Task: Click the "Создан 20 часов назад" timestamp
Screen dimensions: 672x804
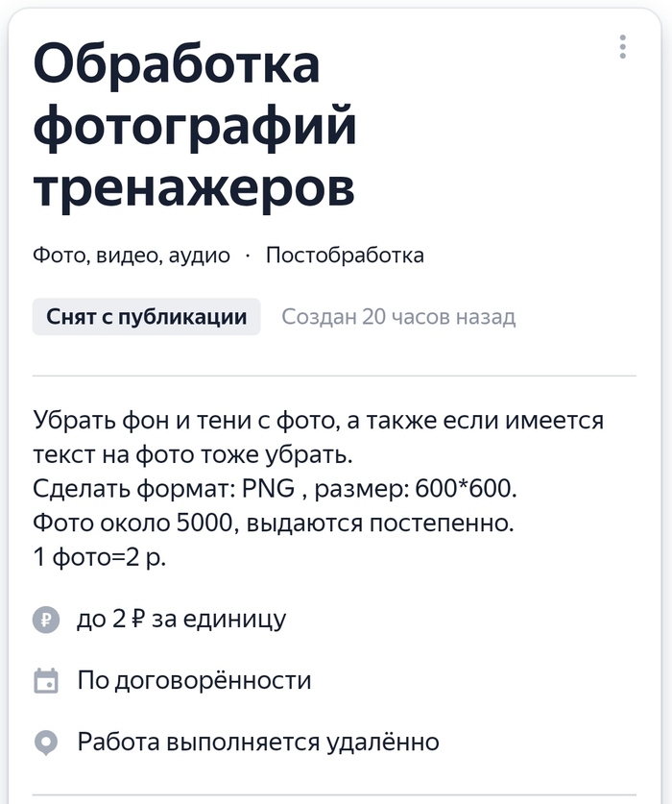Action: coord(398,317)
